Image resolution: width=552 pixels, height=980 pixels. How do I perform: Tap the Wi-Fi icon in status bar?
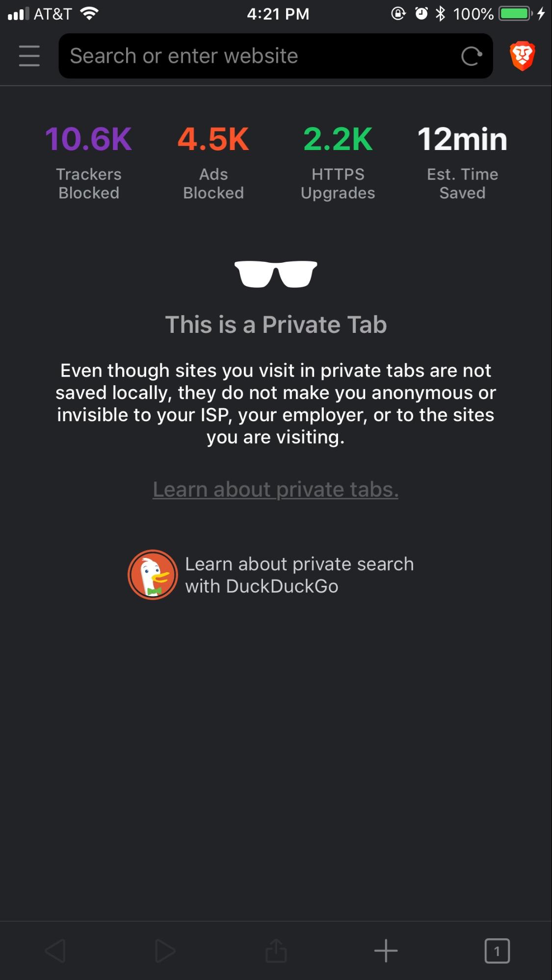(89, 14)
